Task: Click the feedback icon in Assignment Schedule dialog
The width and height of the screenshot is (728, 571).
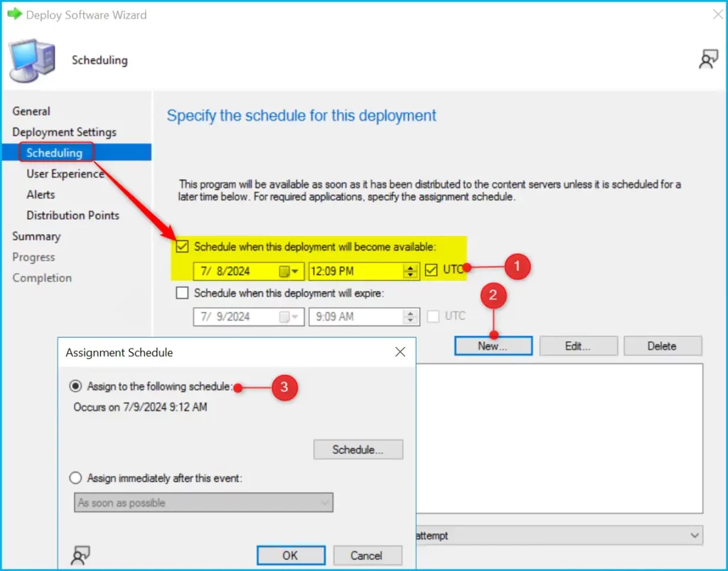Action: point(80,555)
